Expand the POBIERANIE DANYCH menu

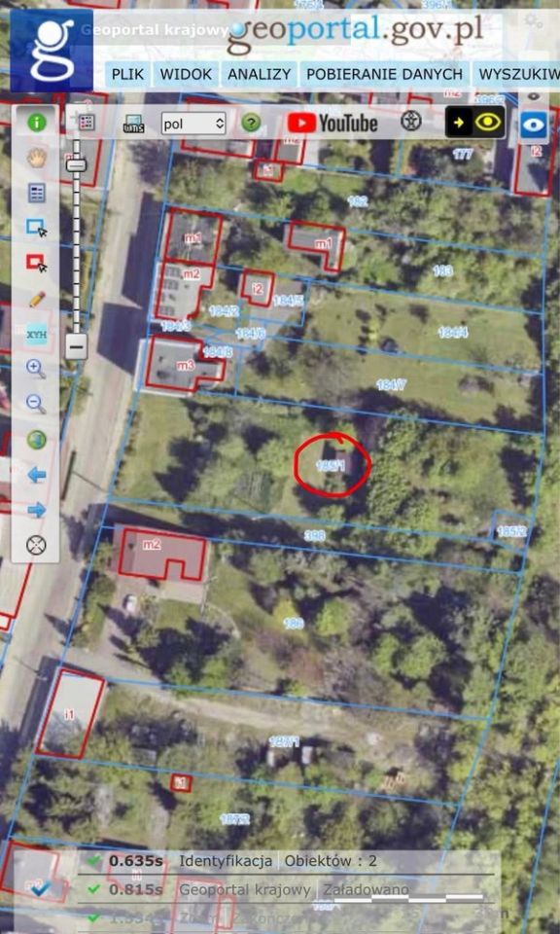384,75
